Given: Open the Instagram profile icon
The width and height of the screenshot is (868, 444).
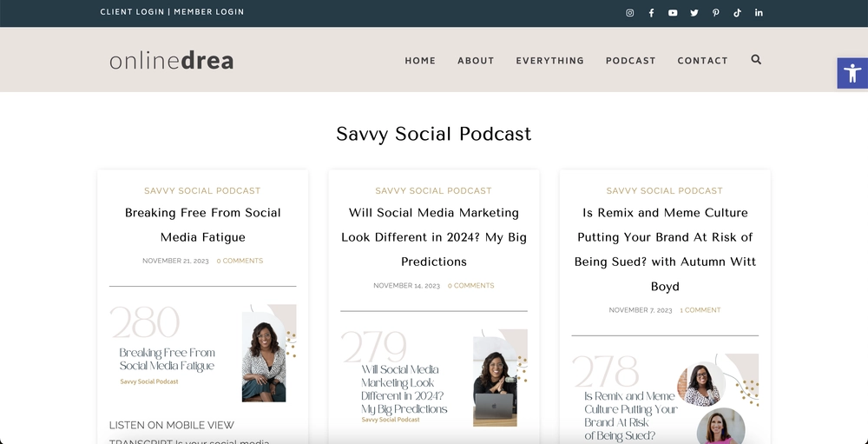Looking at the screenshot, I should [630, 13].
